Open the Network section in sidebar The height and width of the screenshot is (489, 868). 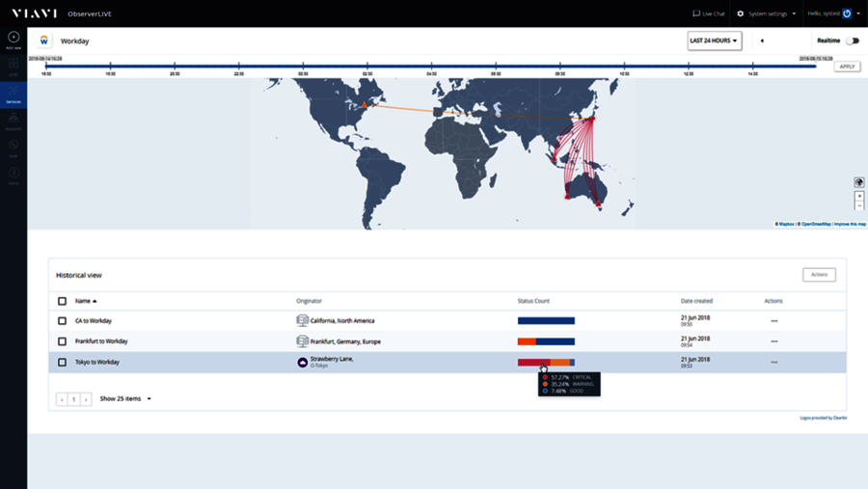click(14, 120)
